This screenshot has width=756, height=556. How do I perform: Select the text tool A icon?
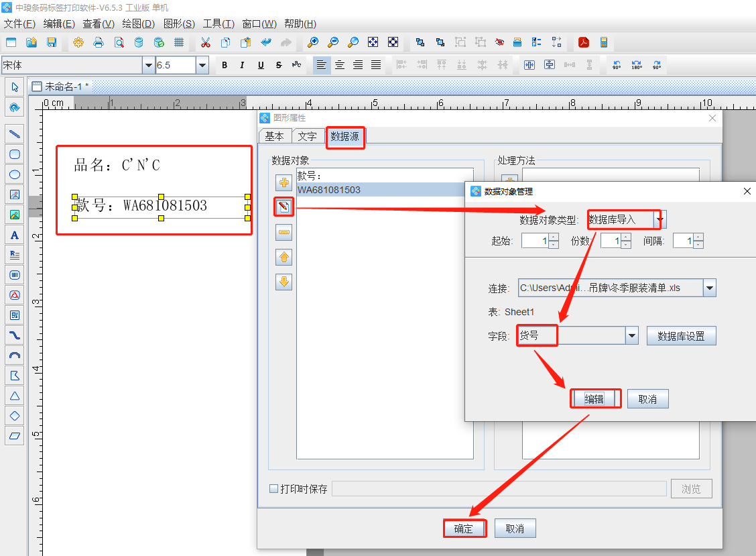point(15,235)
